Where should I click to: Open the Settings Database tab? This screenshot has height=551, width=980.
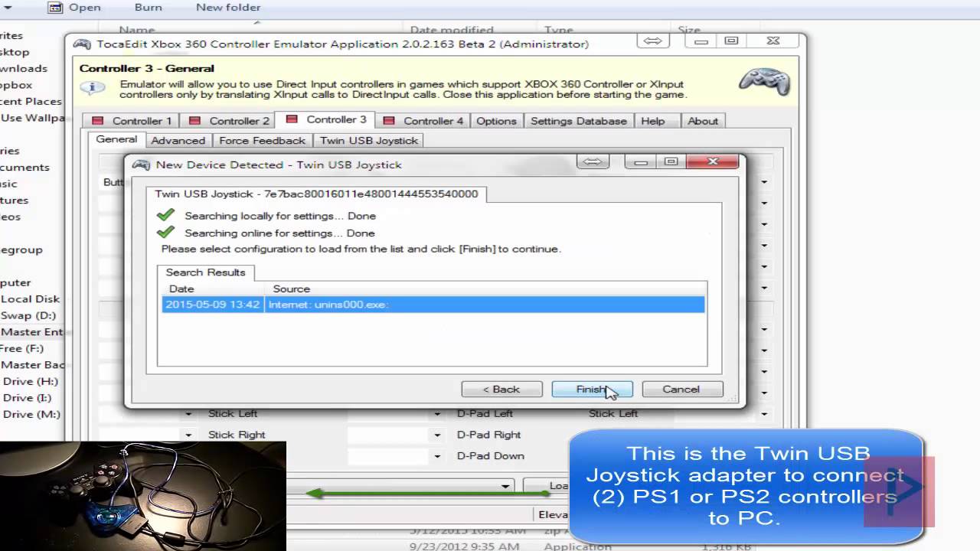tap(579, 121)
